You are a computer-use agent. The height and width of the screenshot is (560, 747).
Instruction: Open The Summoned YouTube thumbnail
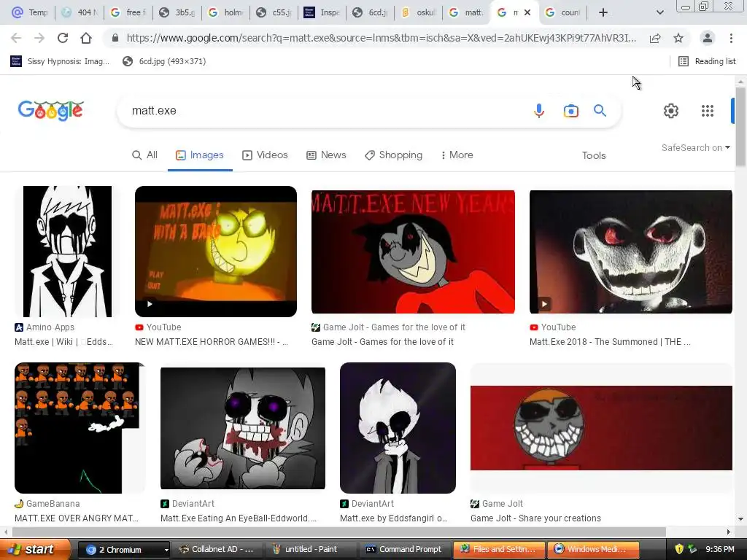[x=631, y=252]
